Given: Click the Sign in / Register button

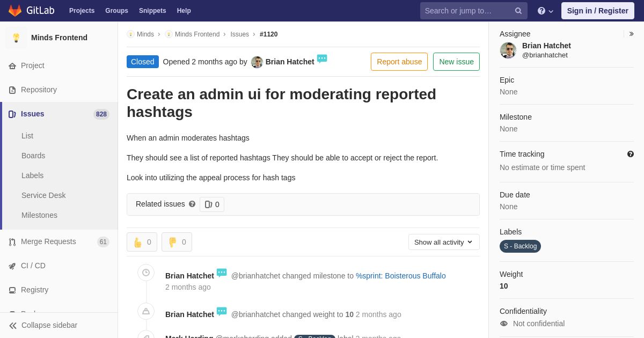Looking at the screenshot, I should pos(598,11).
